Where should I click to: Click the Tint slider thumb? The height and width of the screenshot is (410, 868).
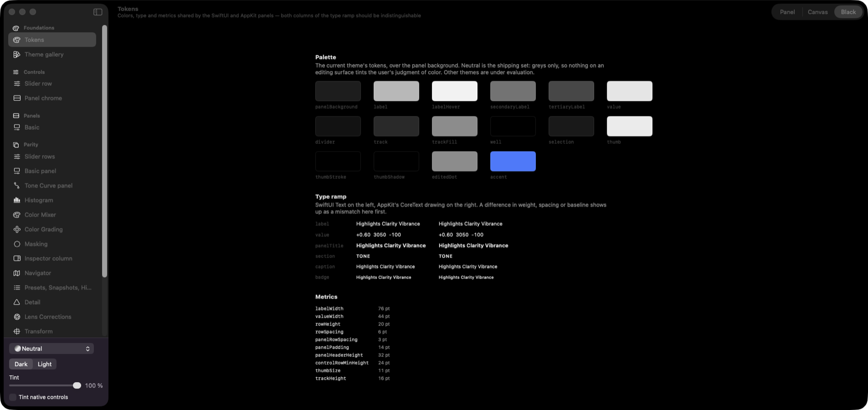point(77,385)
